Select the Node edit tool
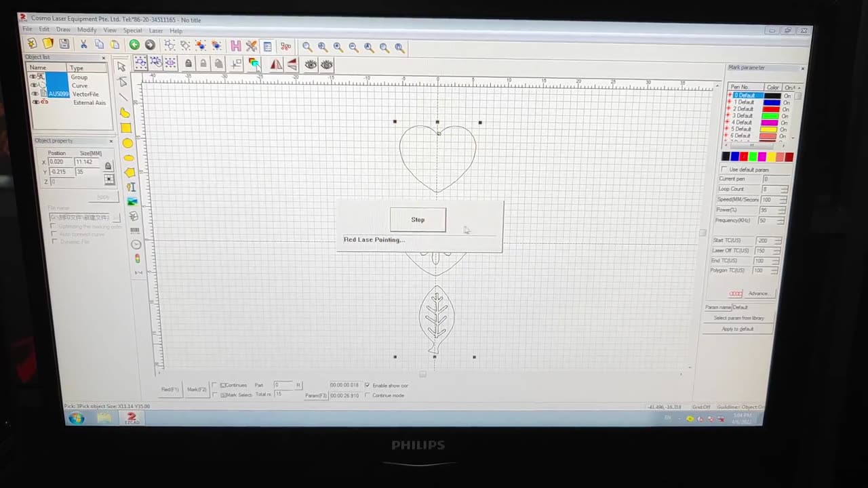The image size is (868, 488). [x=123, y=82]
